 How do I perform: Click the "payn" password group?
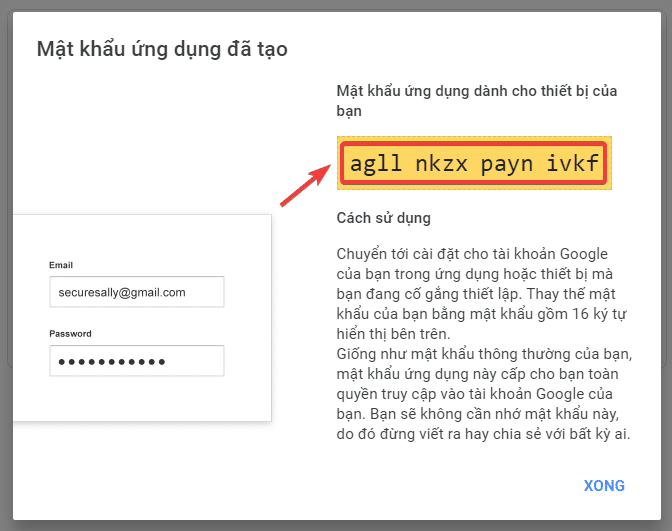point(508,163)
